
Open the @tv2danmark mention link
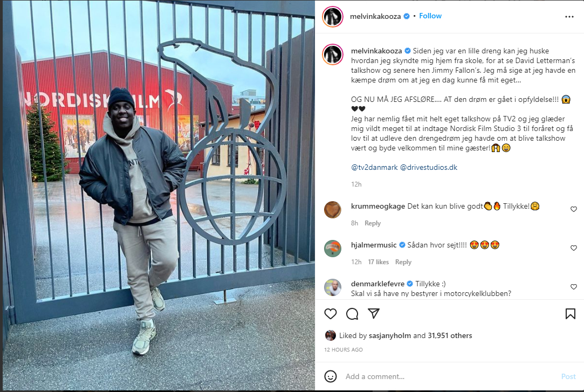(x=374, y=168)
